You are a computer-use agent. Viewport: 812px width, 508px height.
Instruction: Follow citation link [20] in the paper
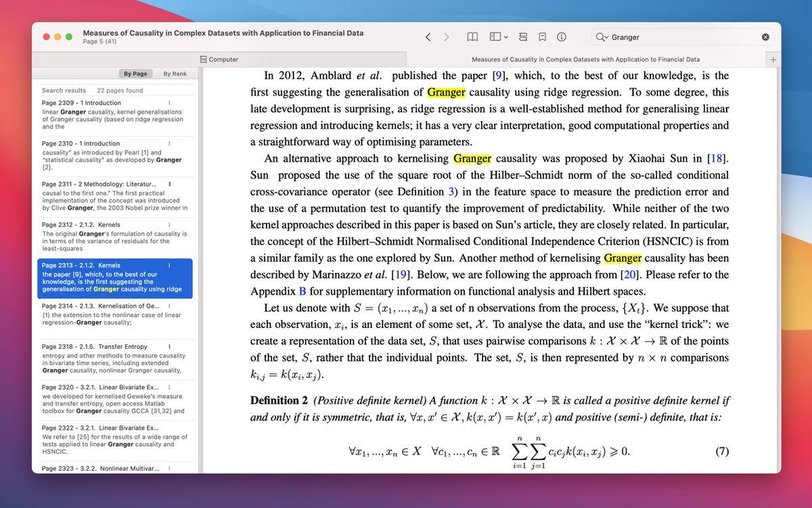630,274
